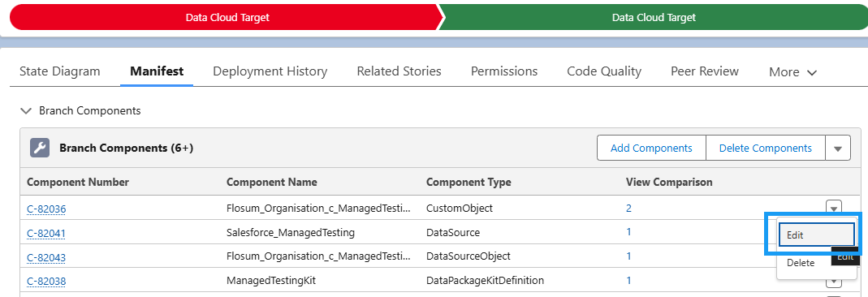Open dropdown arrow next to Delete Components
Viewport: 868px width, 297px height.
(x=838, y=148)
